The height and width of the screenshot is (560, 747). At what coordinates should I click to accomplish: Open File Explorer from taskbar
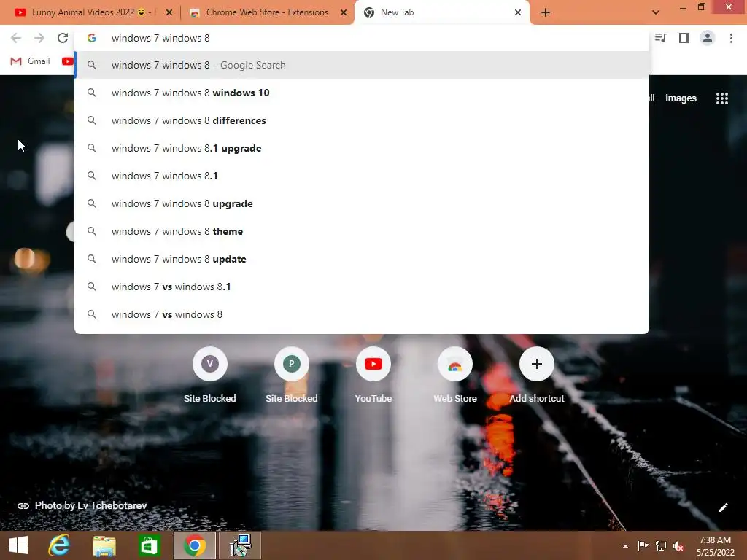click(104, 545)
